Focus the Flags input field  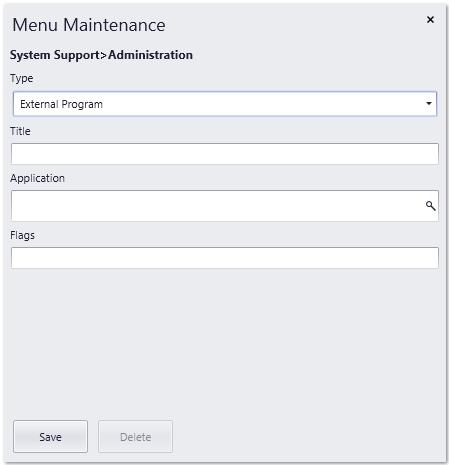[225, 258]
